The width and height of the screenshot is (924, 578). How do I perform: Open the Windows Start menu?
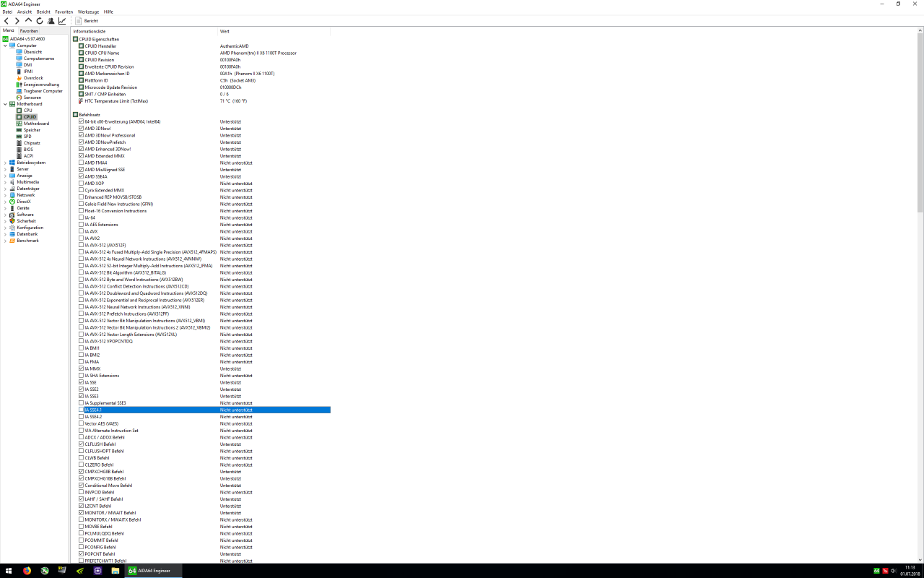pyautogui.click(x=9, y=571)
